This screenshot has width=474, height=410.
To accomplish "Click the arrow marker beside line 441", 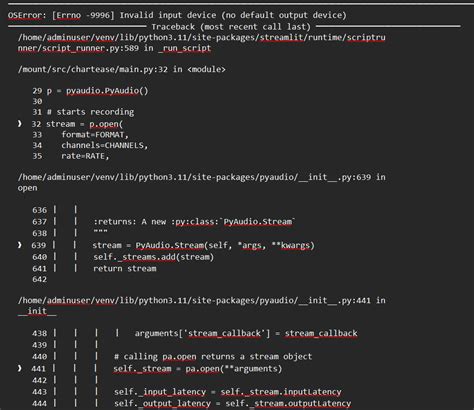I will coord(20,369).
